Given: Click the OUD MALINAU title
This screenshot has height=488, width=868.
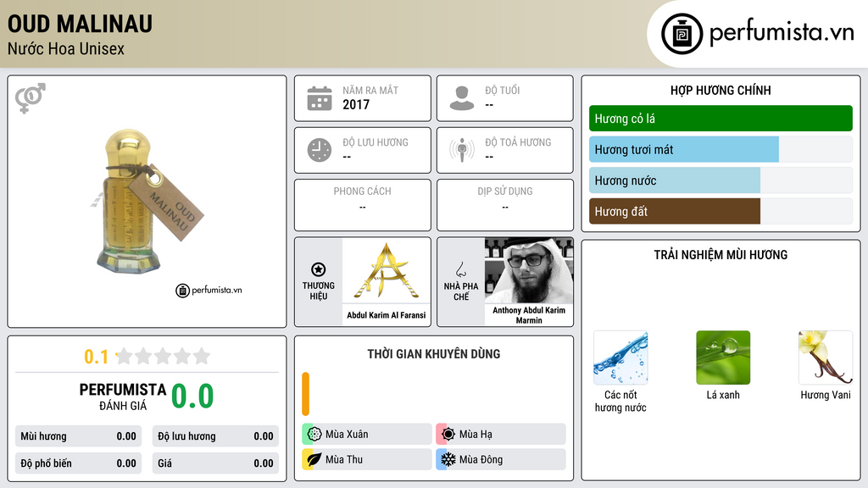Looking at the screenshot, I should tap(80, 24).
